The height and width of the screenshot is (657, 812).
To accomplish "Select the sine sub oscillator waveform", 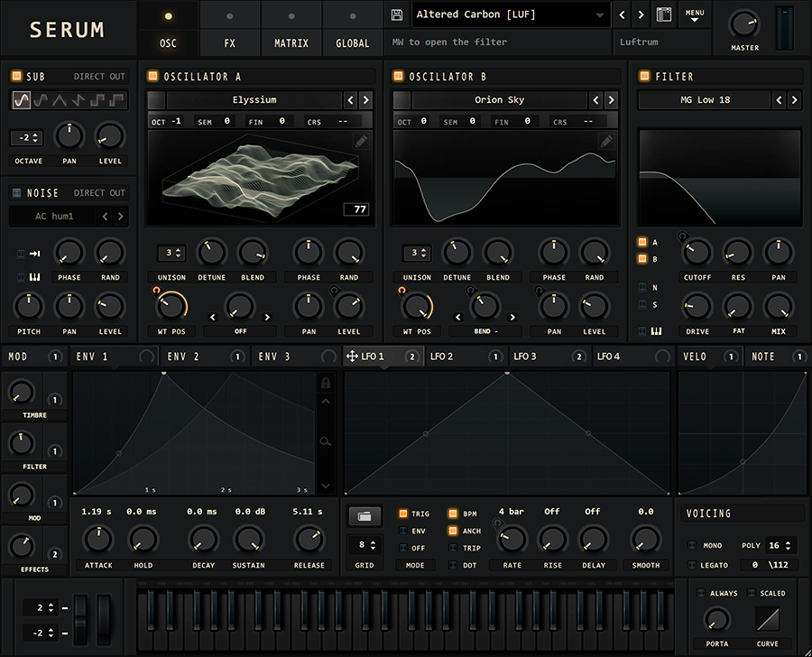I will coord(22,100).
